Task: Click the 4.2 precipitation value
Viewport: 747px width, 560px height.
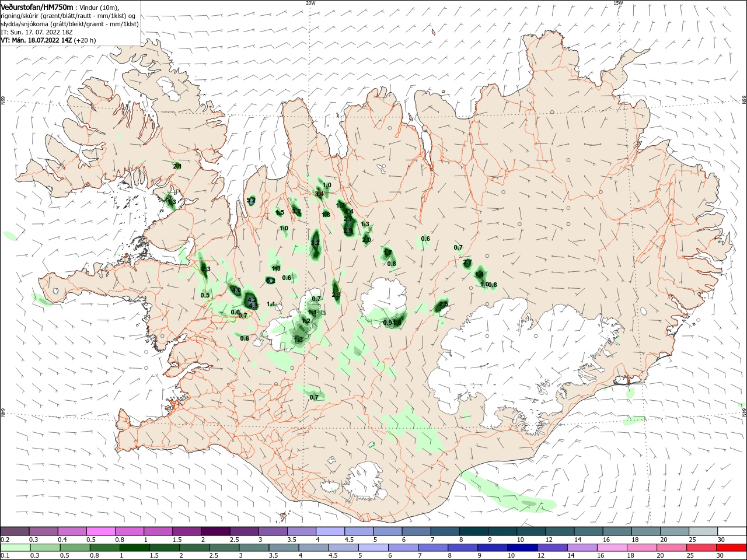Action: tap(252, 300)
